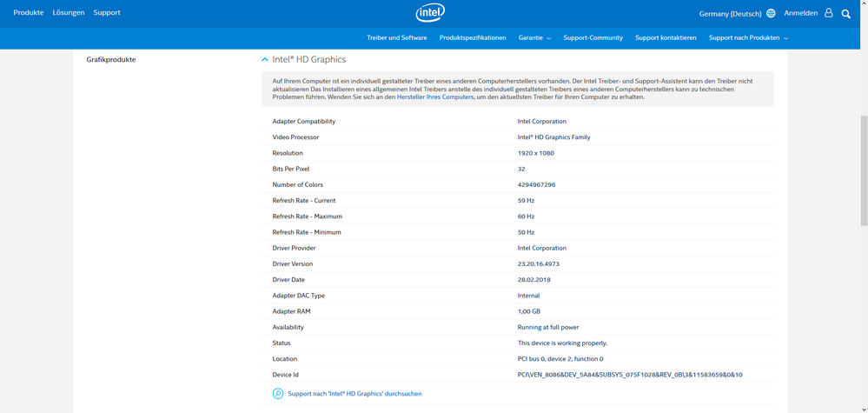Open the Support menu in top bar
The height and width of the screenshot is (413, 868).
107,12
